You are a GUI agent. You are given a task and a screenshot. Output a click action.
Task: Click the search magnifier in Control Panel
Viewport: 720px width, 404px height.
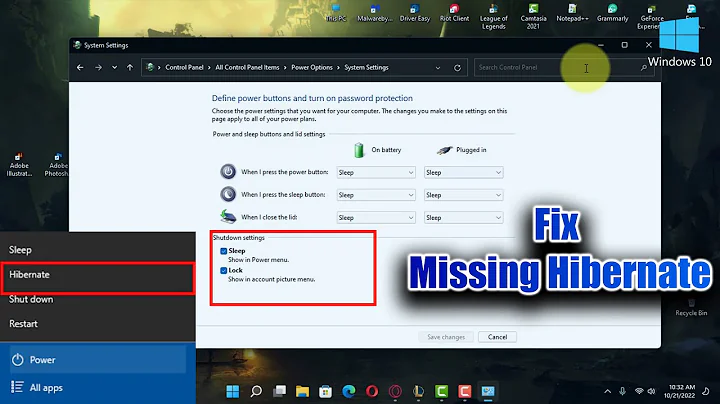point(644,67)
